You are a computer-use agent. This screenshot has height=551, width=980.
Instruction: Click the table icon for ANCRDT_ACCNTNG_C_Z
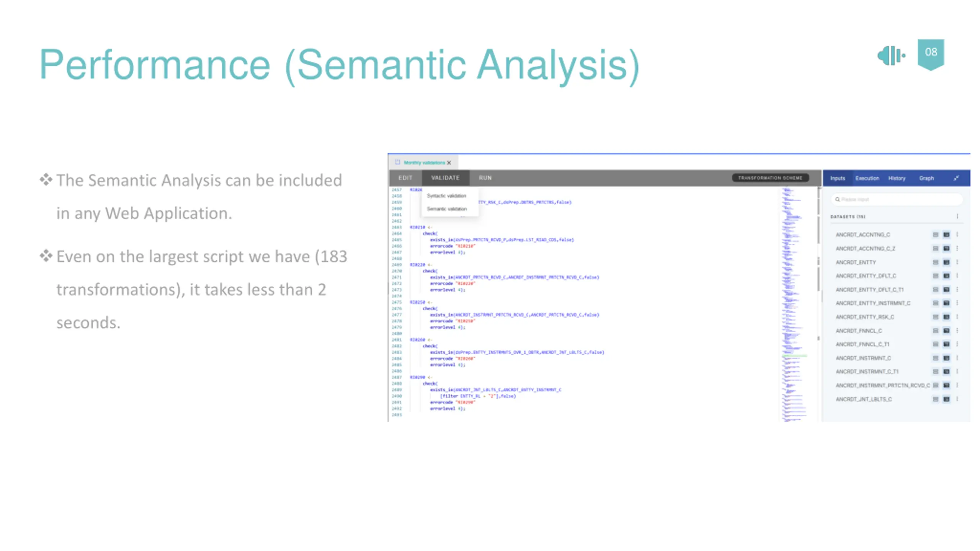(935, 248)
